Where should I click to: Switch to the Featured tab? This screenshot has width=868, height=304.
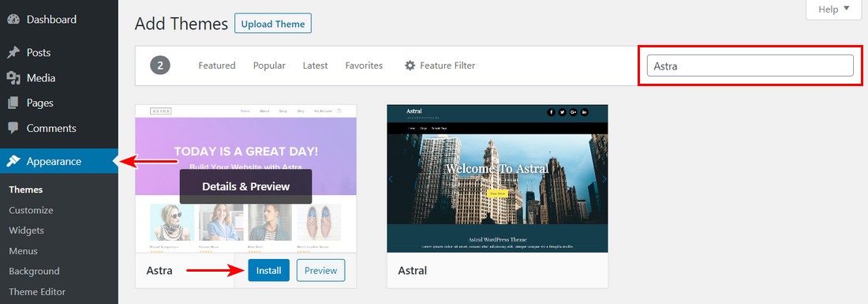(x=217, y=66)
